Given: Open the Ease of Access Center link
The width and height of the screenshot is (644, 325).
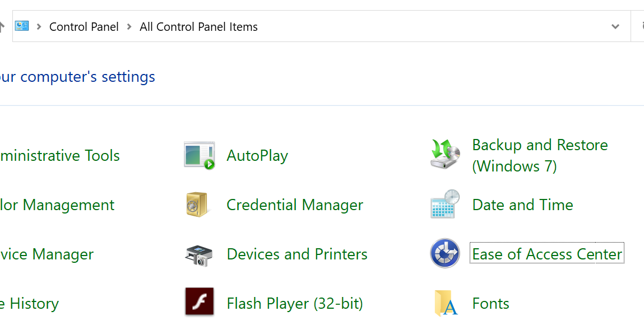Looking at the screenshot, I should (x=547, y=254).
